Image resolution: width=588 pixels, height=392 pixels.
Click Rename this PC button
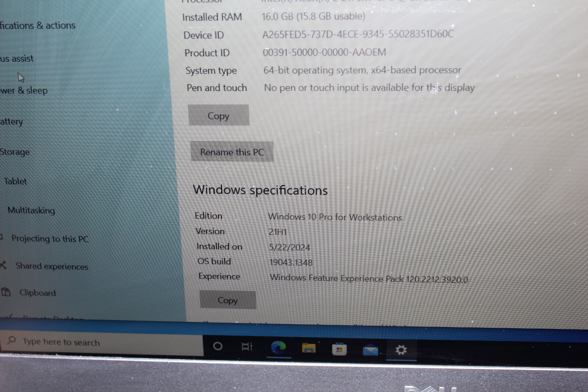tap(232, 152)
